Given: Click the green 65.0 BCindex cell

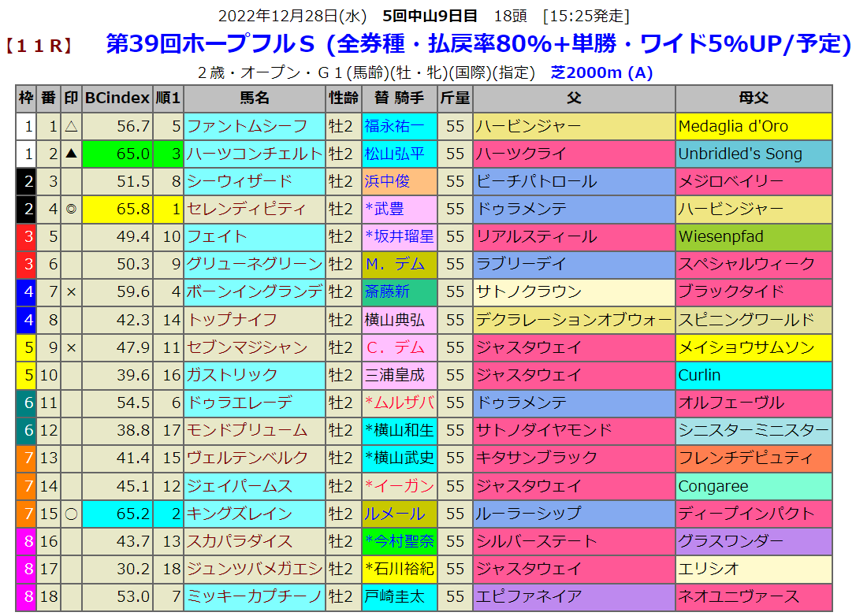Looking at the screenshot, I should (x=117, y=154).
